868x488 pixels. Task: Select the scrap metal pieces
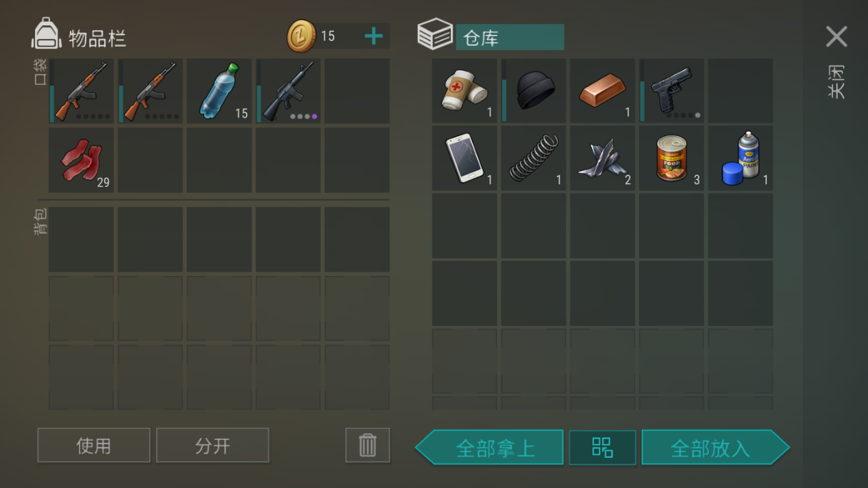[x=603, y=158]
